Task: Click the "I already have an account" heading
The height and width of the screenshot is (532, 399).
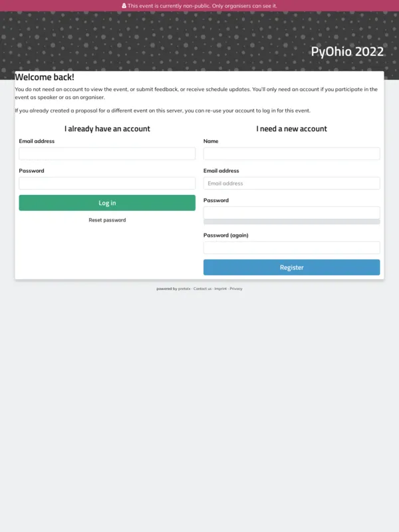Action: click(x=107, y=129)
